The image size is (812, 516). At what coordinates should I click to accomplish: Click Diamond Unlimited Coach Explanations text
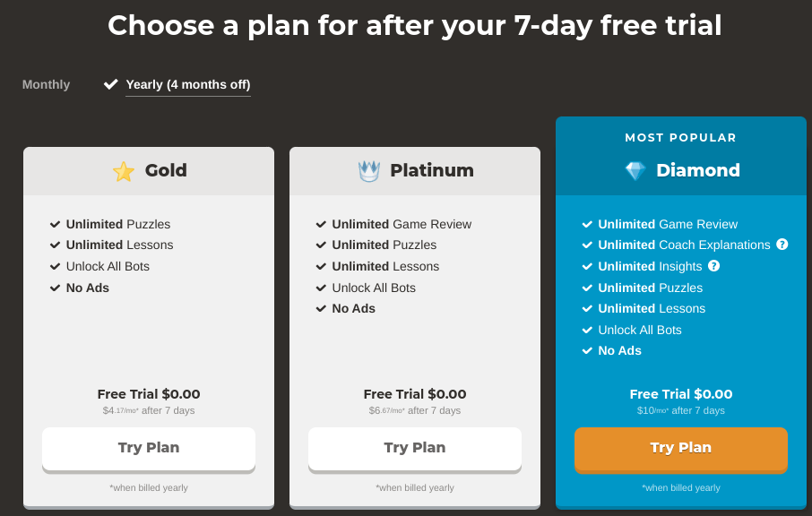click(x=684, y=245)
